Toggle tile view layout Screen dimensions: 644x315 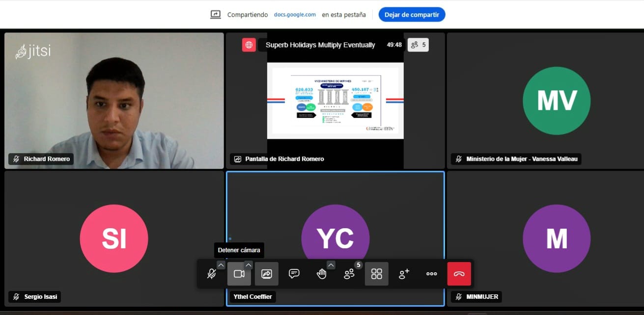point(377,274)
